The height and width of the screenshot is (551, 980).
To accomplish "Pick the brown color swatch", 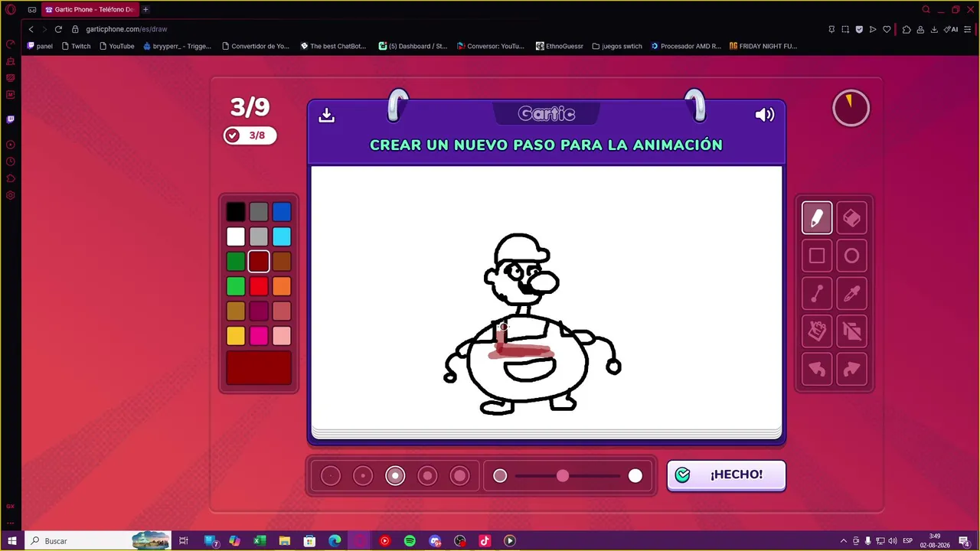I will point(282,262).
